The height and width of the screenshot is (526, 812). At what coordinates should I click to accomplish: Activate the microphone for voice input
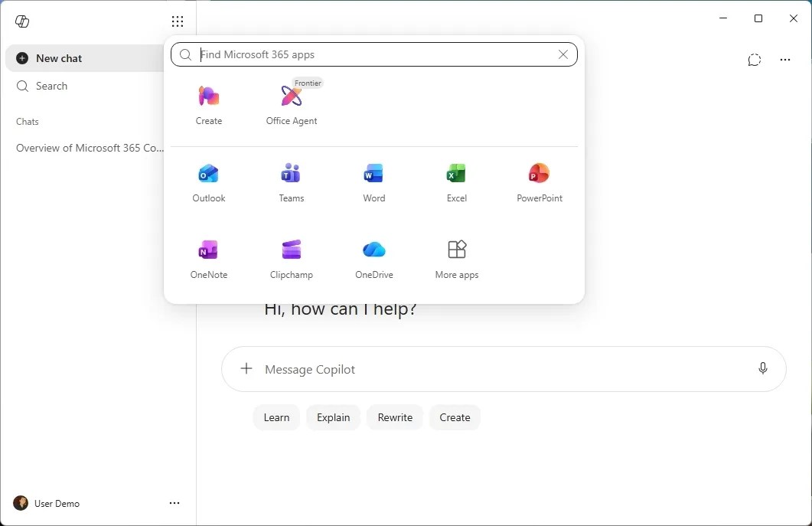[x=763, y=368]
